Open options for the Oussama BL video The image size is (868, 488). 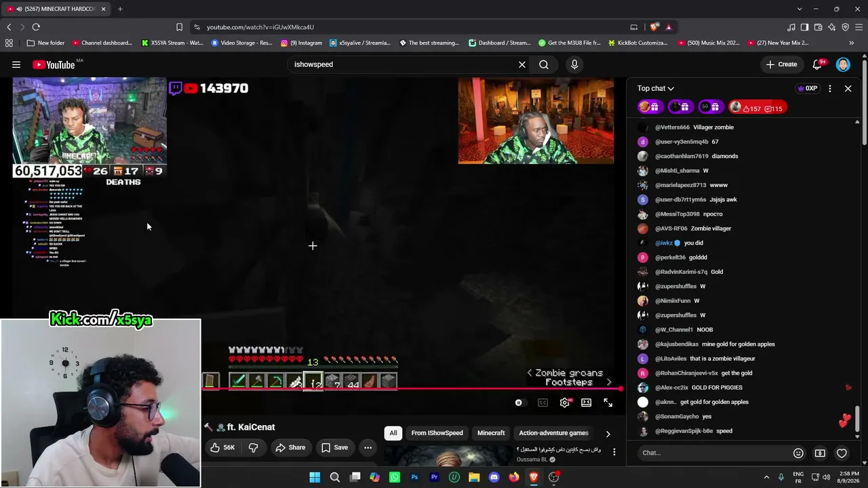[614, 451]
